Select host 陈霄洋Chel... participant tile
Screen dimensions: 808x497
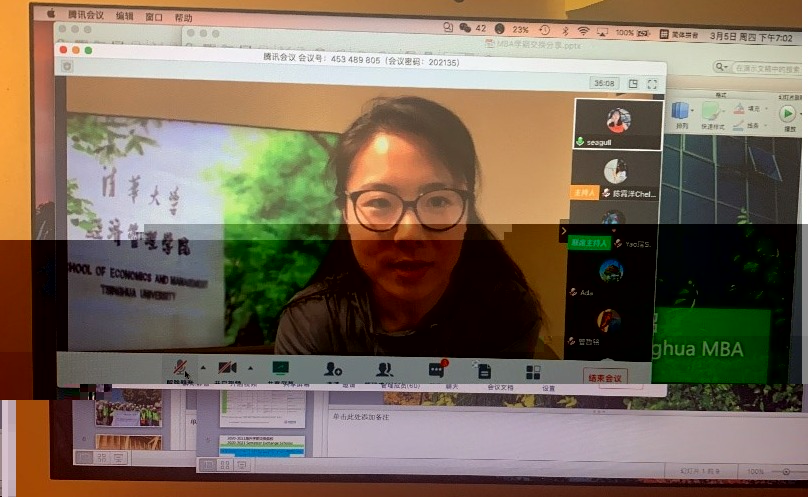click(x=615, y=177)
